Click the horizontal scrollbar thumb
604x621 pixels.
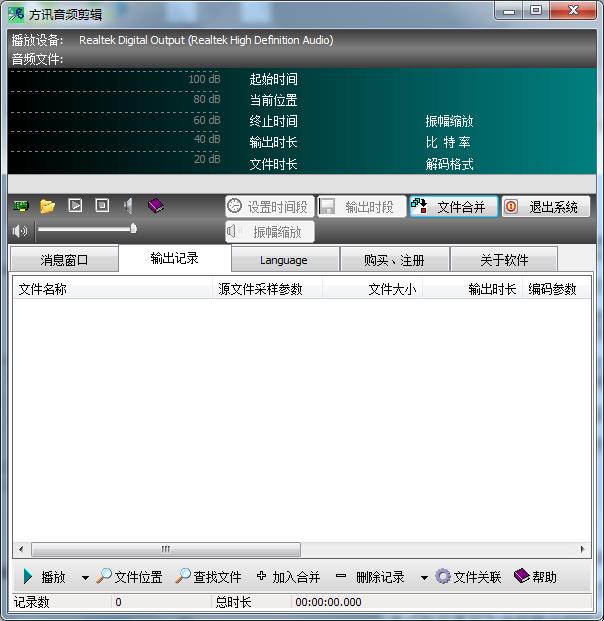166,549
